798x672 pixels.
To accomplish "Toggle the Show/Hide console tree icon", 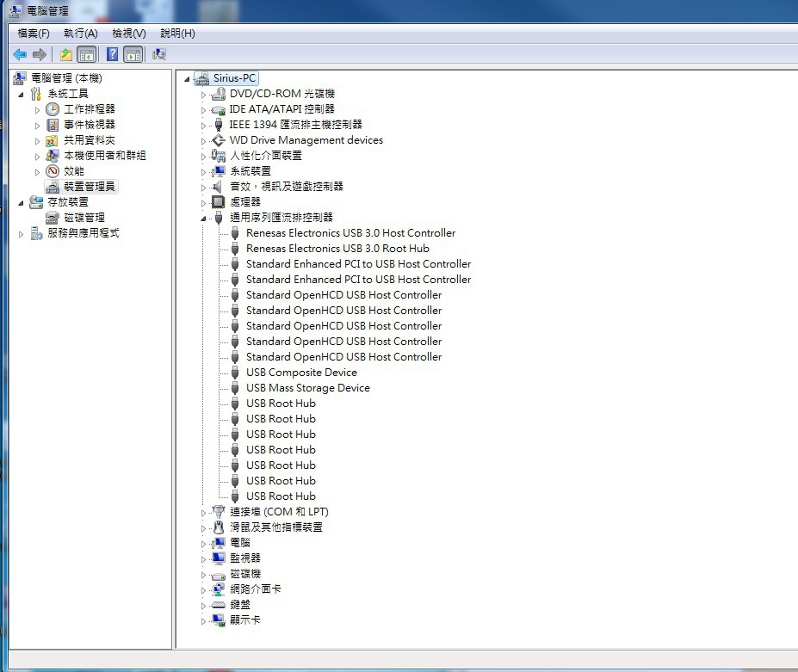I will click(x=87, y=54).
